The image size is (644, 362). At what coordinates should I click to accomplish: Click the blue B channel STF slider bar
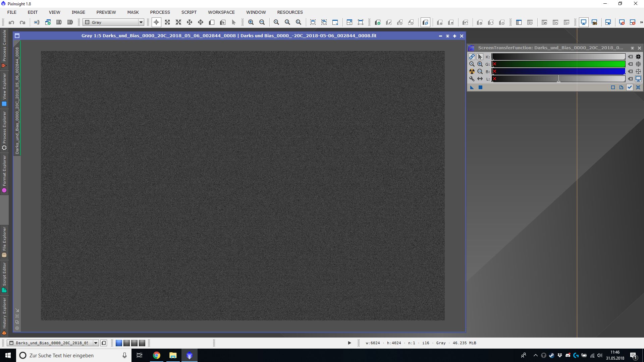pyautogui.click(x=558, y=71)
